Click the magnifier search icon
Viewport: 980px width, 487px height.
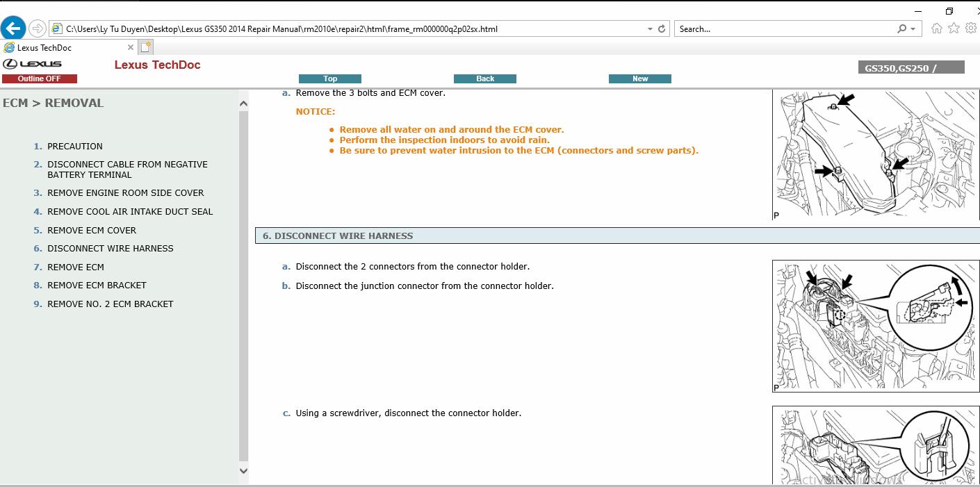tap(901, 29)
